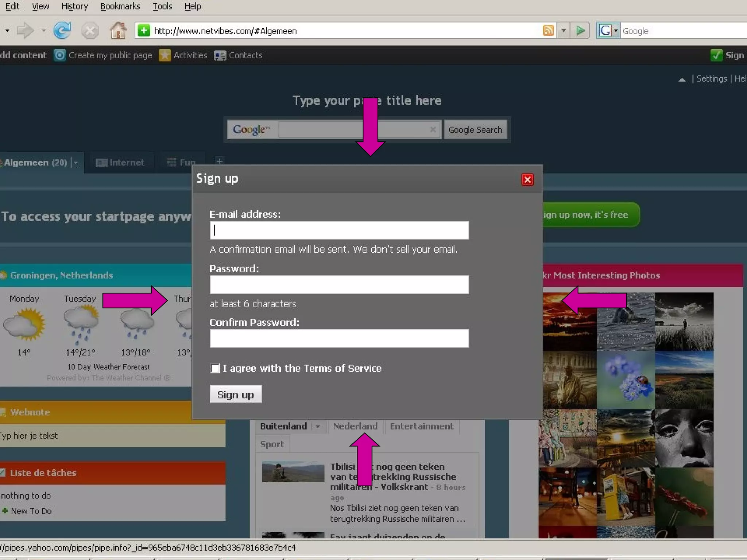
Task: Open the Algemeen tab dropdown arrow
Action: (76, 163)
